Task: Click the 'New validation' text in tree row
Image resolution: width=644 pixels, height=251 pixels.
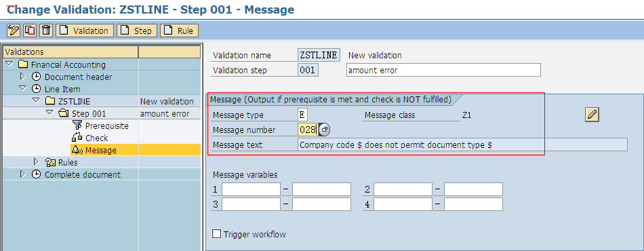Action: click(x=167, y=101)
